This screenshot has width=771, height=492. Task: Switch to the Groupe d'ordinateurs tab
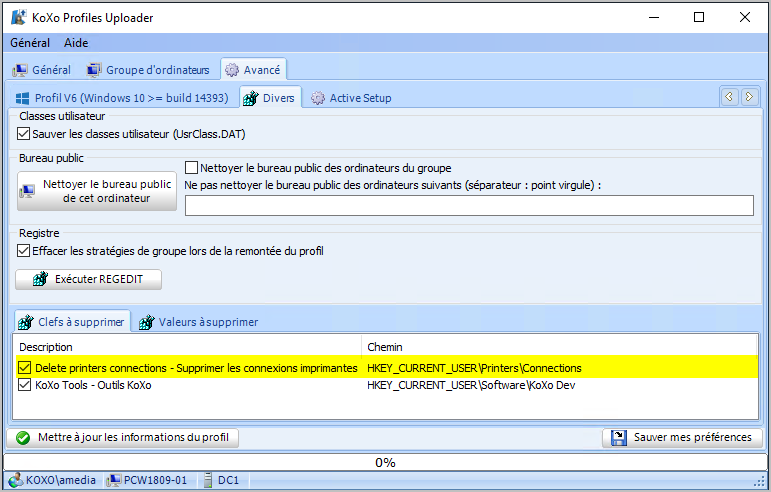tap(148, 70)
